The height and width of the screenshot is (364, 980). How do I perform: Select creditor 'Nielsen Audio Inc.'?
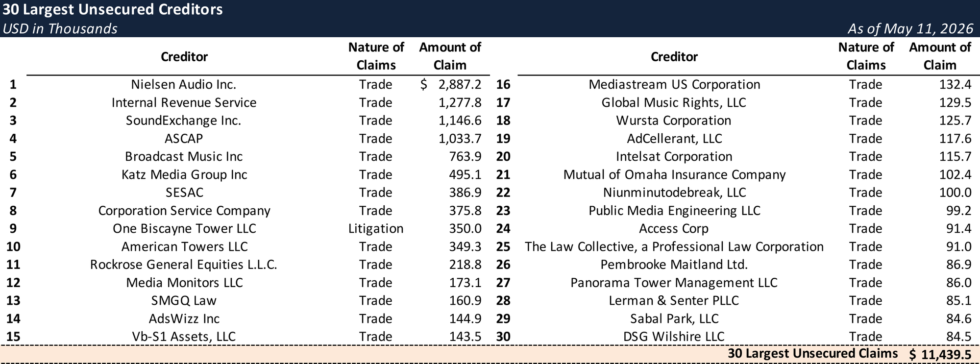click(x=184, y=84)
